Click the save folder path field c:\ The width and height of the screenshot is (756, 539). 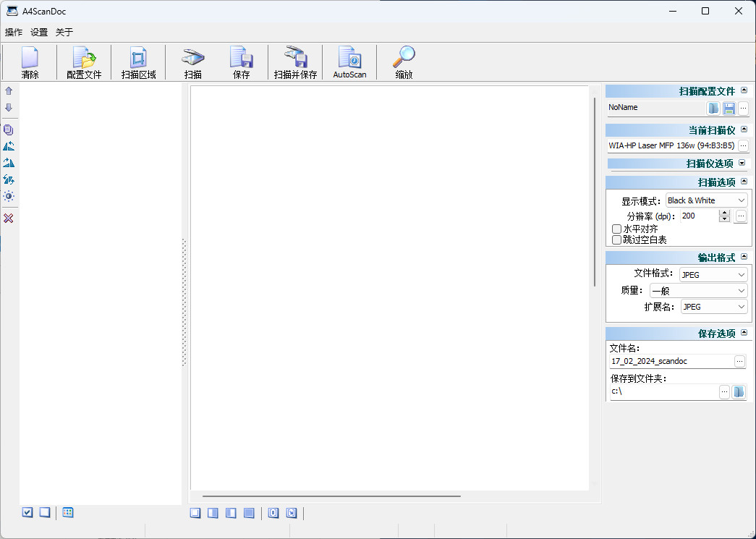click(x=663, y=392)
